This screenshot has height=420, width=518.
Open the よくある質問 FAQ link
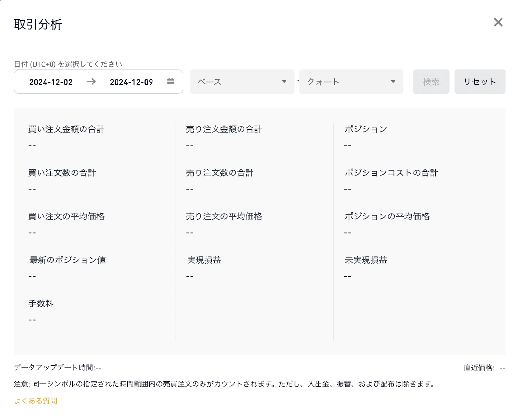[x=36, y=401]
